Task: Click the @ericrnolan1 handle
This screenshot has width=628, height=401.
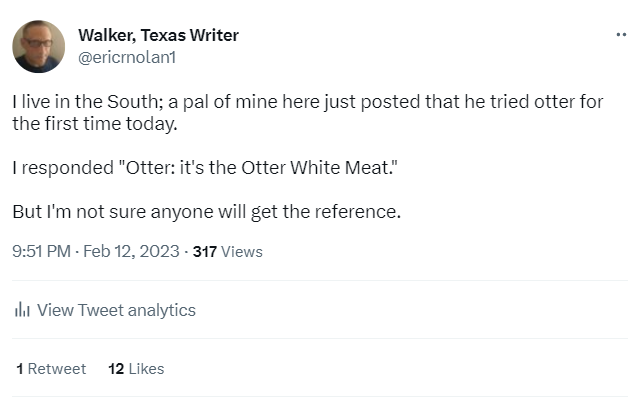Action: click(x=126, y=57)
